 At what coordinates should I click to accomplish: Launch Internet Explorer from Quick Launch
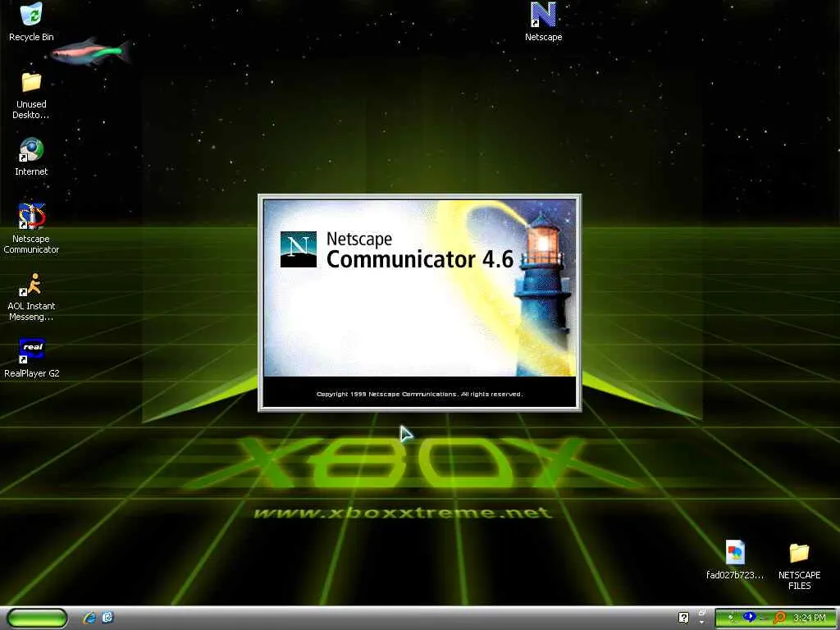(89, 618)
